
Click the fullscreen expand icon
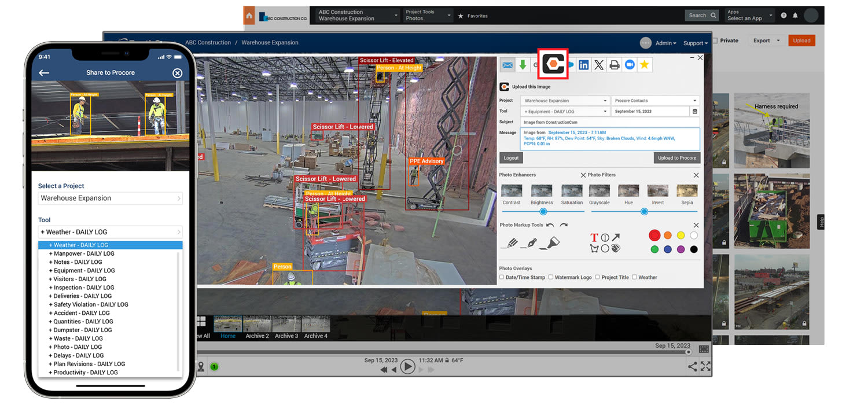pyautogui.click(x=706, y=366)
